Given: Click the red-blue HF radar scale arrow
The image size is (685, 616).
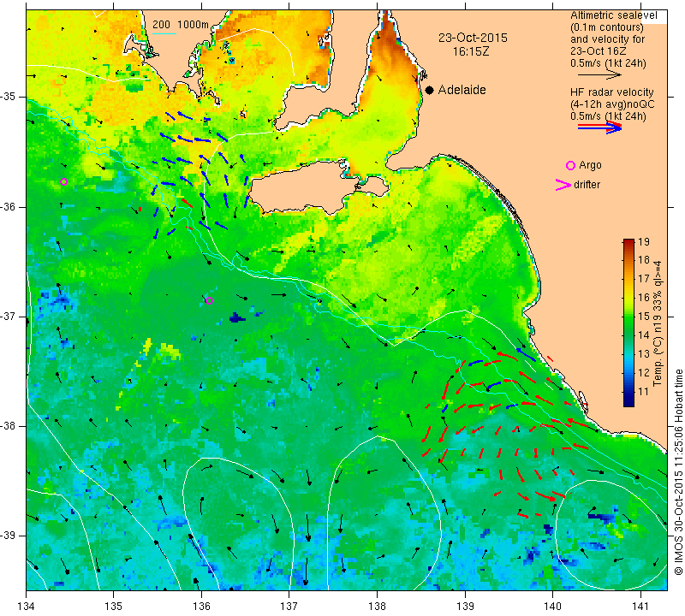Looking at the screenshot, I should 599,127.
